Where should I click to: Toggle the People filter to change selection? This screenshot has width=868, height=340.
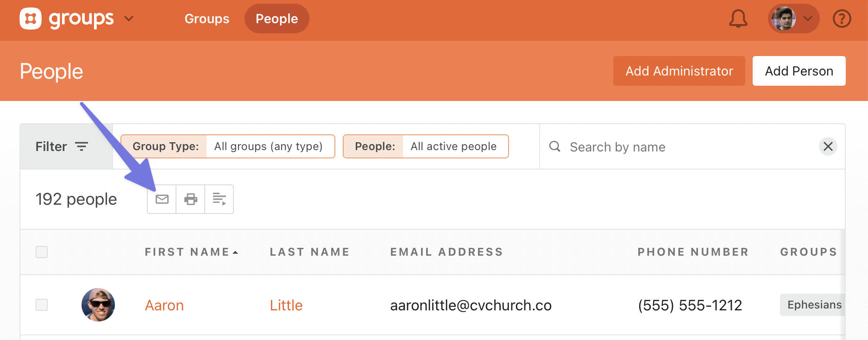point(425,146)
